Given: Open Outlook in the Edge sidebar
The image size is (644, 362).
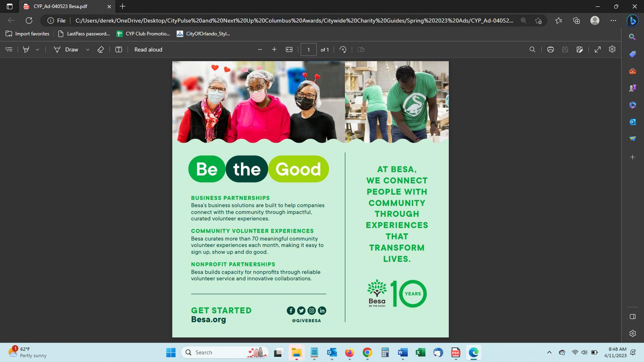Looking at the screenshot, I should [632, 122].
